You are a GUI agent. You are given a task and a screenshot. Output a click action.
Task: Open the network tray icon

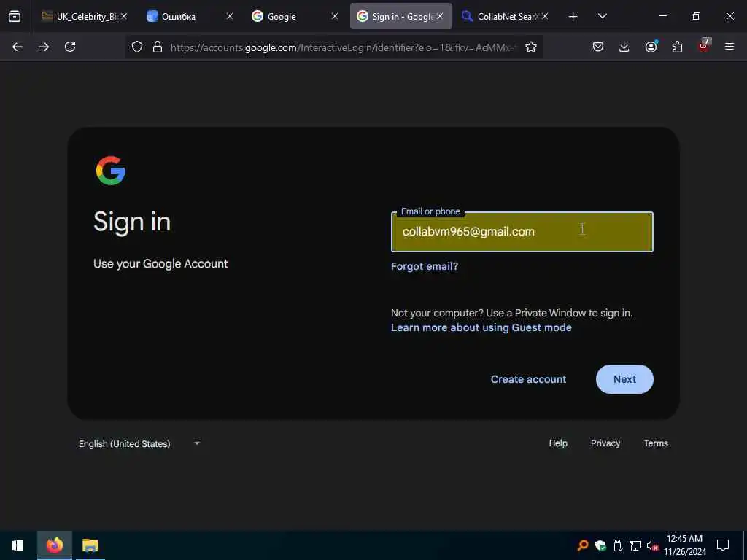click(x=635, y=545)
